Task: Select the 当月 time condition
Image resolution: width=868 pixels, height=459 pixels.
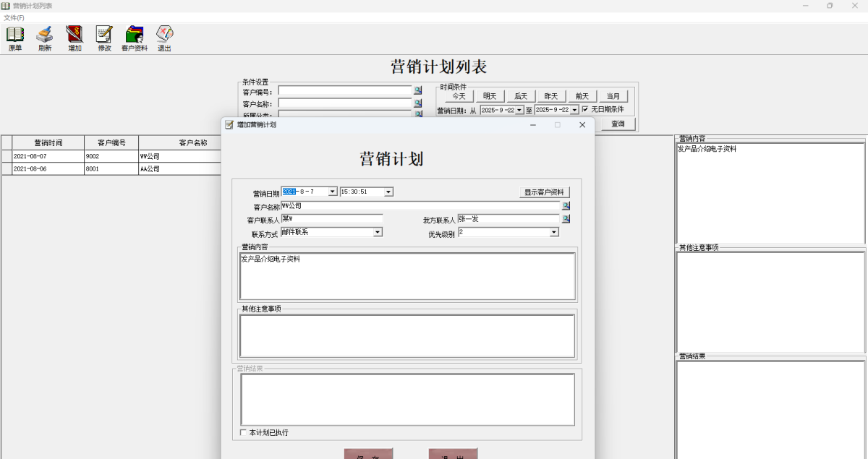Action: coord(613,95)
